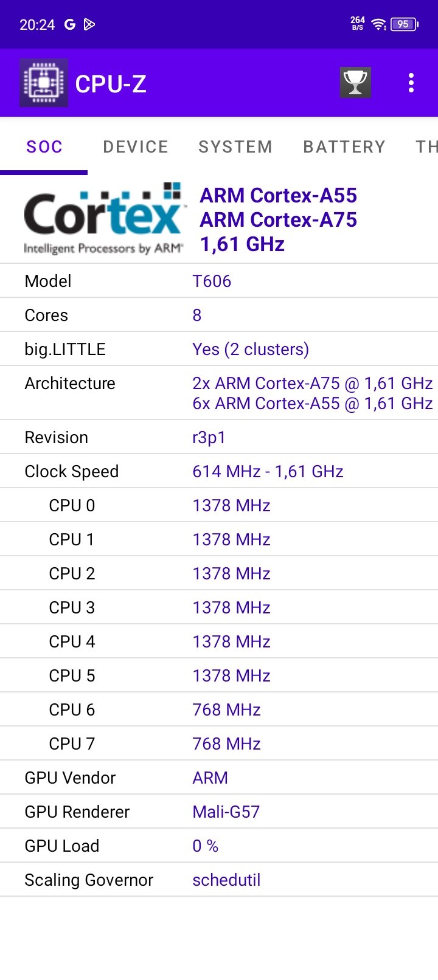Viewport: 438px width, 980px height.
Task: Tap the Google G notification icon
Action: [x=70, y=24]
